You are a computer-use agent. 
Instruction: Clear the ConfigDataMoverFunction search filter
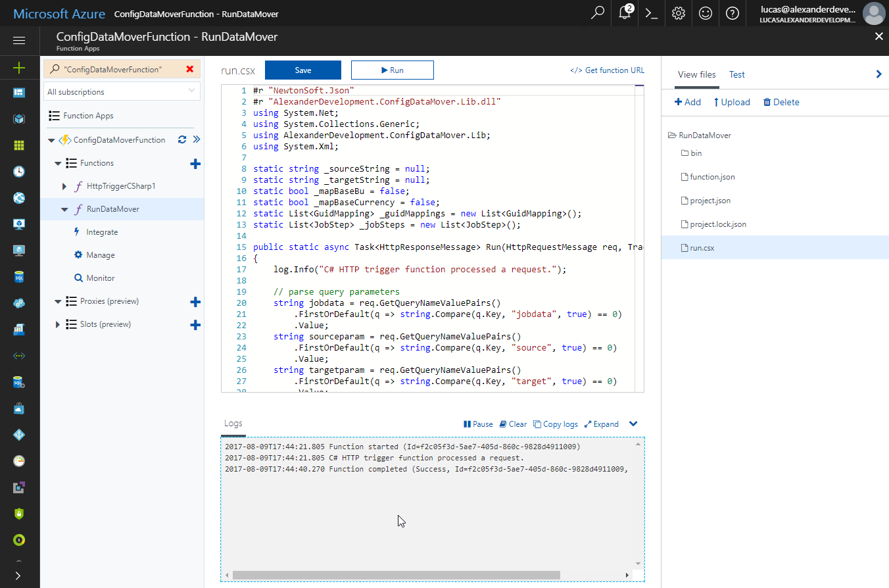pos(190,69)
